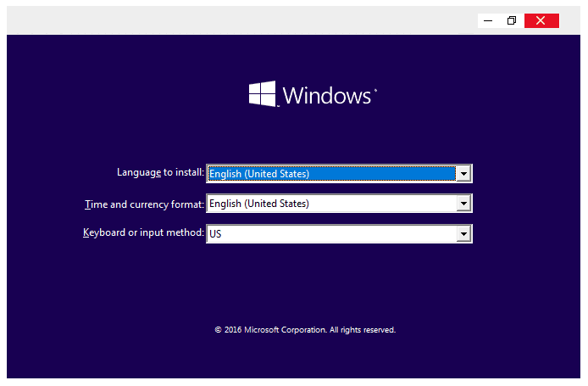Open the Language to install dropdown arrow
This screenshot has height=386, width=588.
tap(463, 174)
